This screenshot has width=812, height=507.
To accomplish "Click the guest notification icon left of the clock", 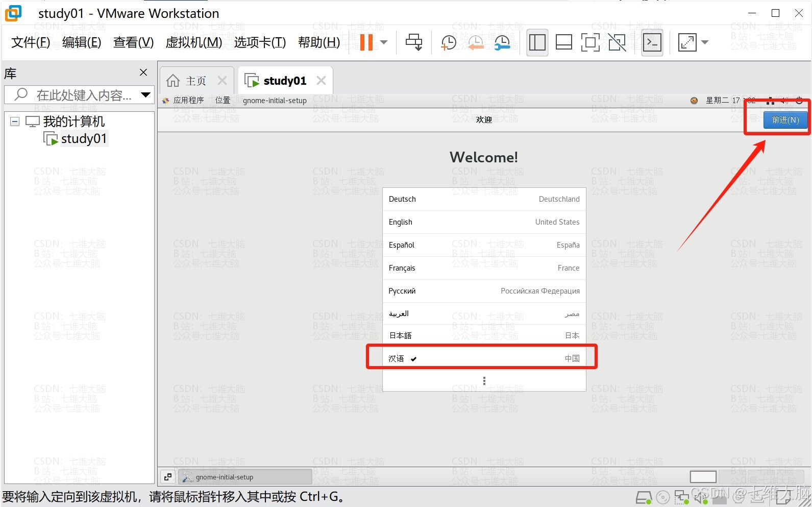I will (x=694, y=101).
